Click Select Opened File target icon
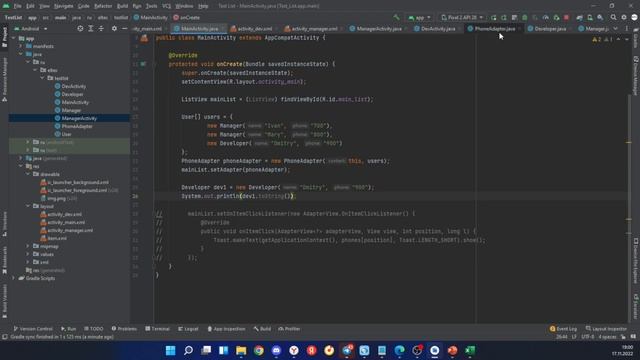Screen dimensions: 640x360 (x=80, y=29)
